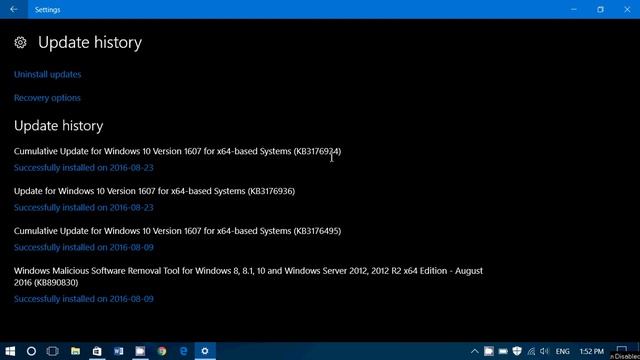Image resolution: width=640 pixels, height=360 pixels.
Task: Minimize the Settings window
Action: [574, 9]
